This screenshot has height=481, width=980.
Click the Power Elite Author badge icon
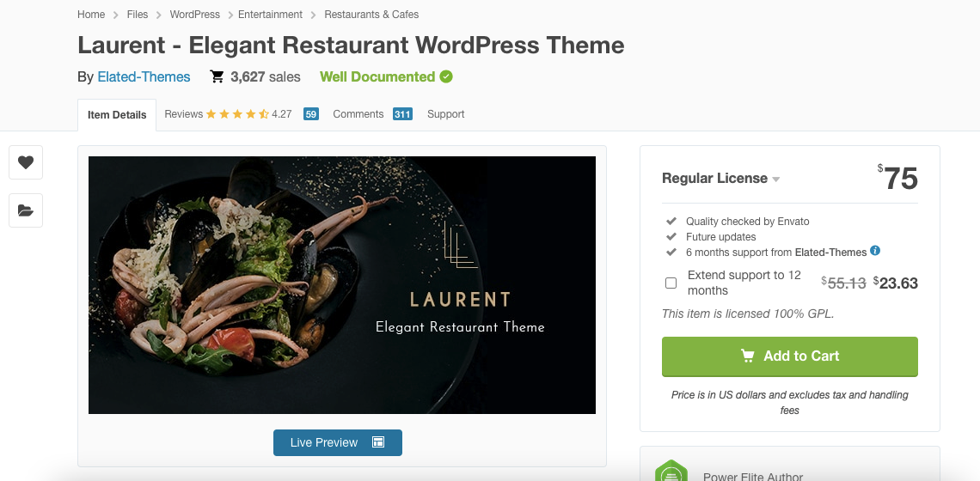(671, 471)
